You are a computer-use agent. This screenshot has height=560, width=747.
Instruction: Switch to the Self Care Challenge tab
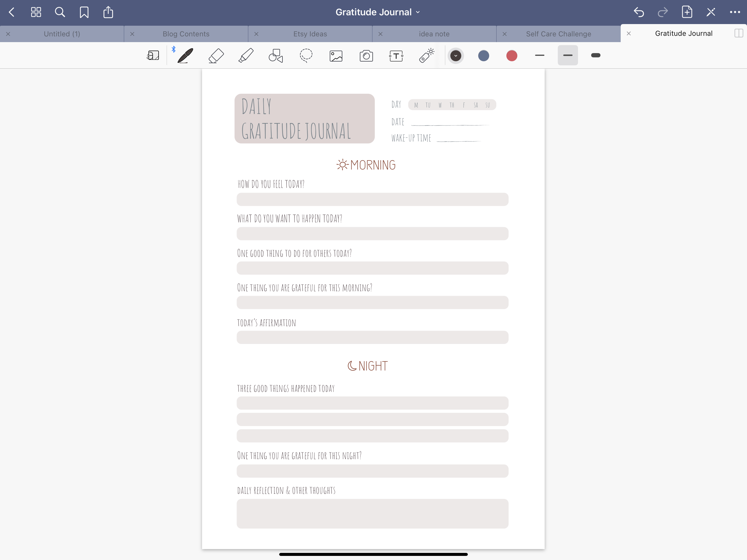point(558,34)
